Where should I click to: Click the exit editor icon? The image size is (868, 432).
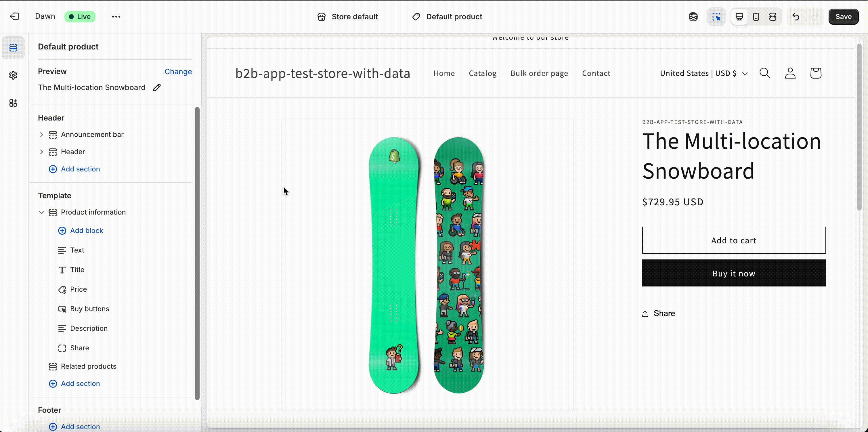click(14, 16)
